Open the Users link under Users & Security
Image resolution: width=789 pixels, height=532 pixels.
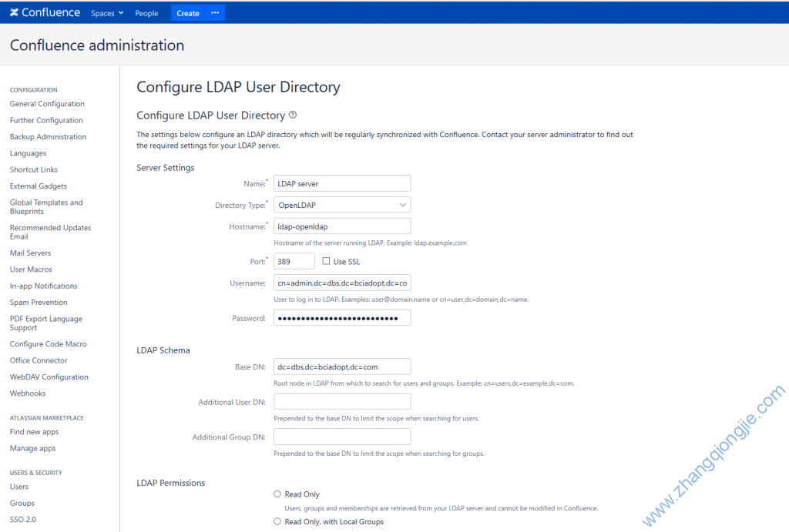(x=19, y=487)
